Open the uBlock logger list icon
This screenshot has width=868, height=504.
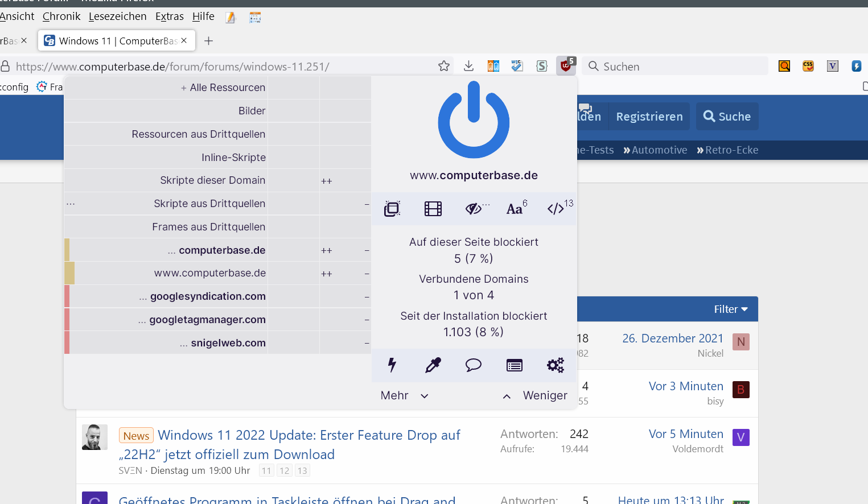point(515,365)
